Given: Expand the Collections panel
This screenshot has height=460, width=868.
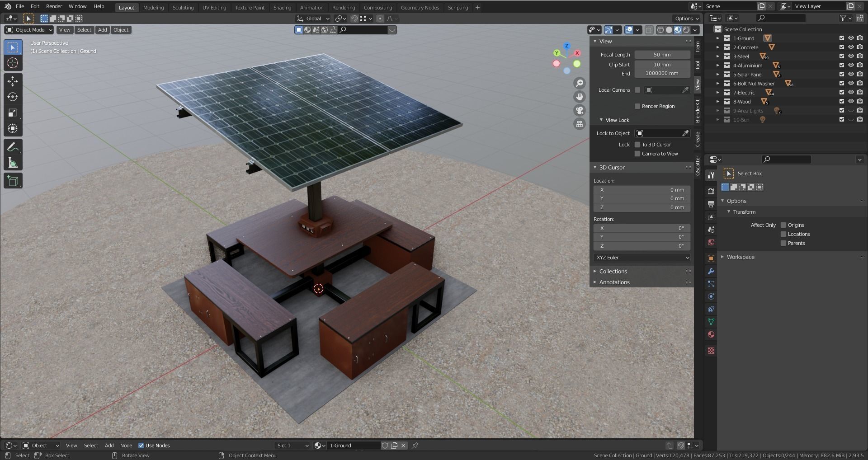Looking at the screenshot, I should click(613, 272).
